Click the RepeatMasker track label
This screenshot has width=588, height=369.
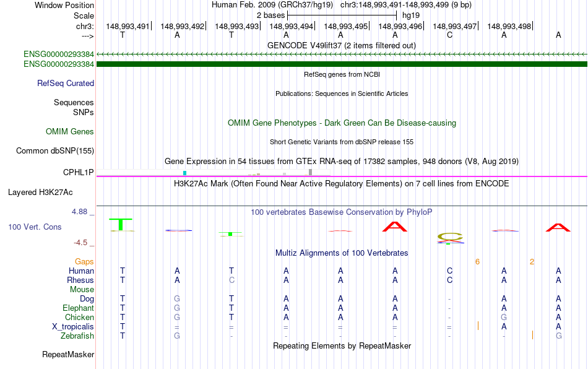[x=68, y=354]
